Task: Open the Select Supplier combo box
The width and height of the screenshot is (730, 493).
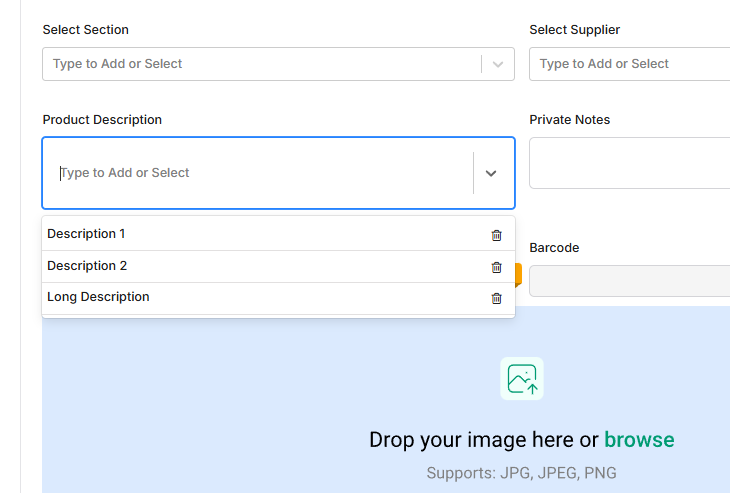Action: [629, 64]
